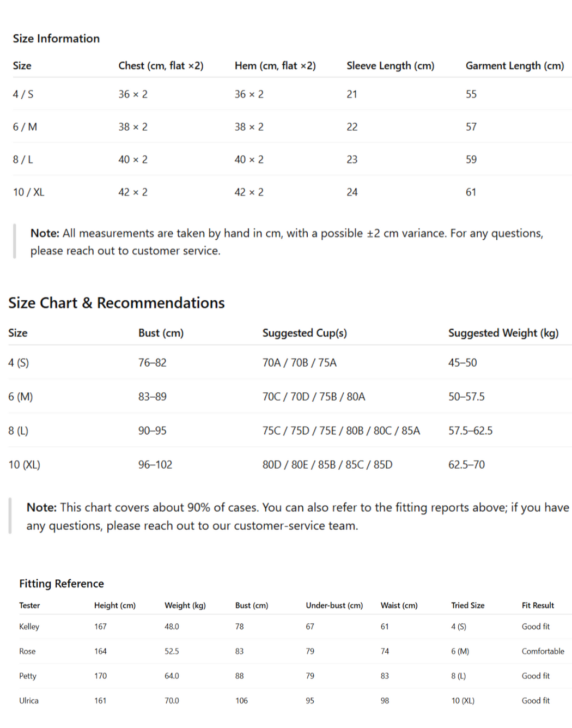Click the "Fitting Reference" heading
Image resolution: width=572 pixels, height=728 pixels.
point(62,584)
